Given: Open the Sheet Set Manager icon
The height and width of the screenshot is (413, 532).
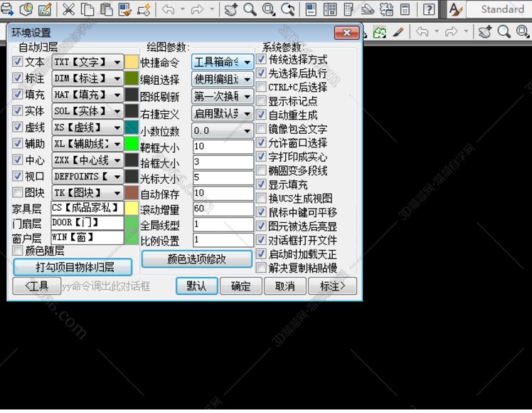Looking at the screenshot, I should click(367, 9).
